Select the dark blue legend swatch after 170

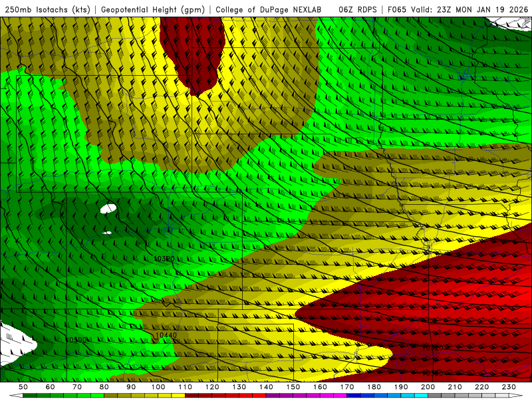[x=354, y=395]
